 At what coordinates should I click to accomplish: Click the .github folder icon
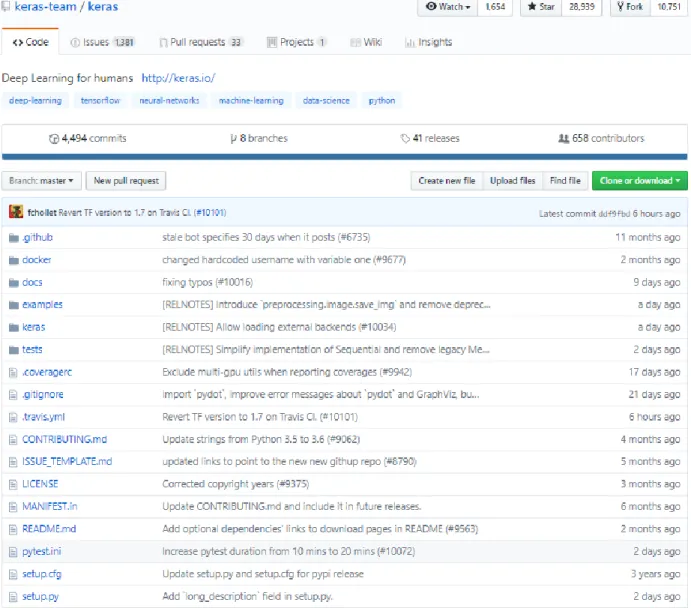pos(14,238)
